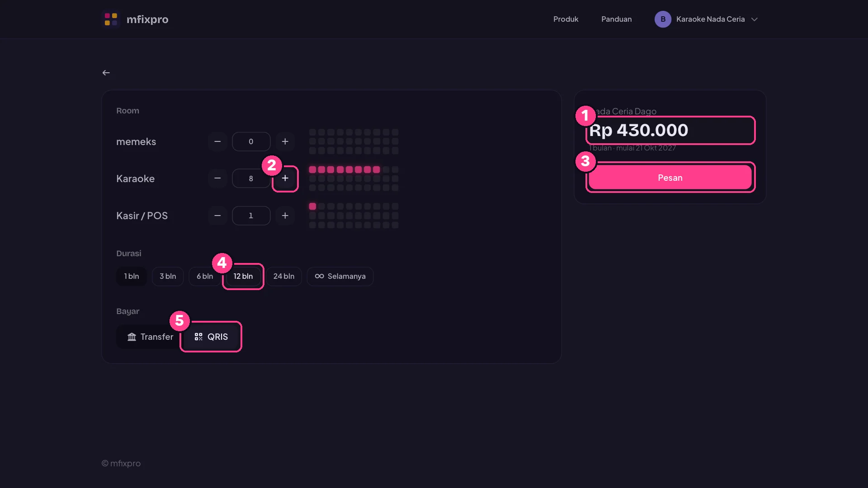Add a memeks room with plus

coord(285,141)
